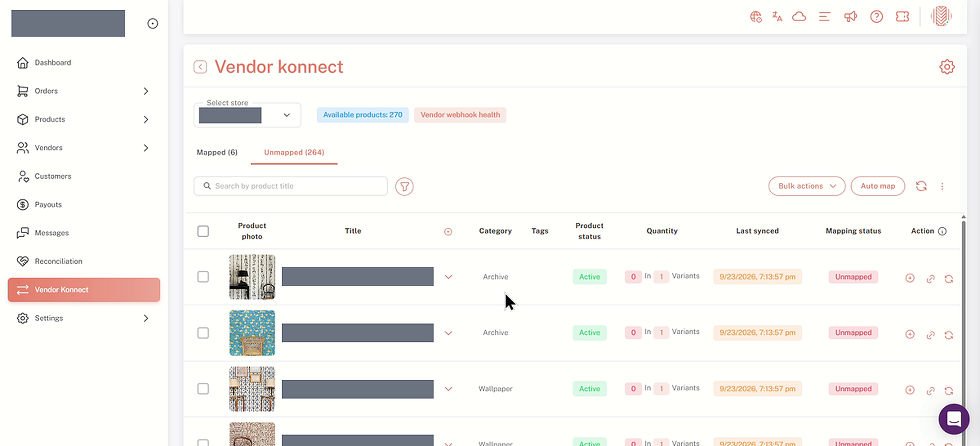
Task: Click Wallpaper category in the fully visible third row
Action: pos(495,389)
